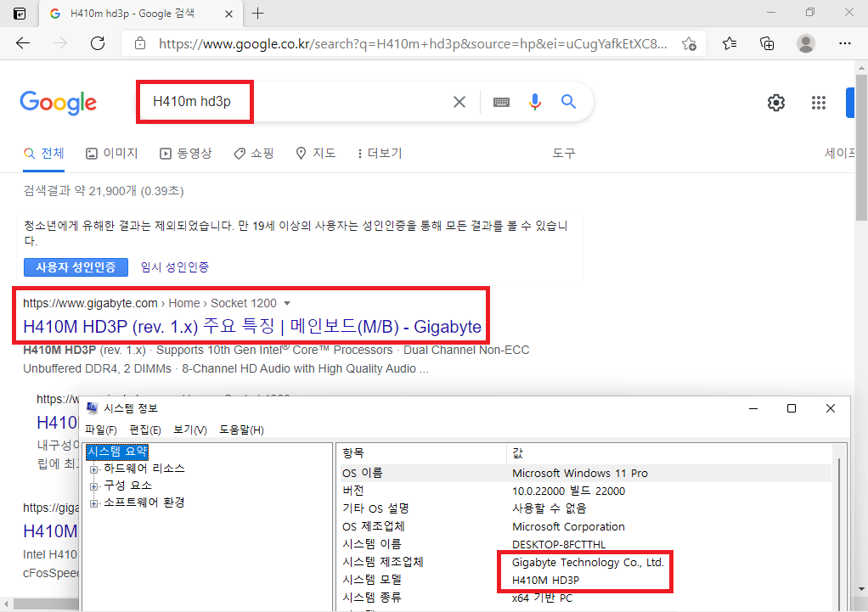
Task: Open Edge settings and more menu
Action: [844, 43]
